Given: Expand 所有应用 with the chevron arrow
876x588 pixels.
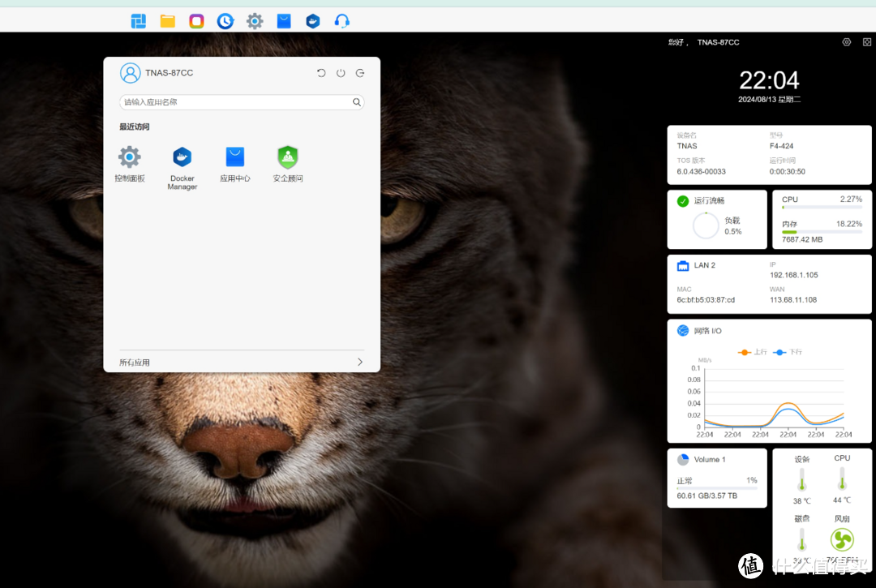Looking at the screenshot, I should (x=360, y=363).
